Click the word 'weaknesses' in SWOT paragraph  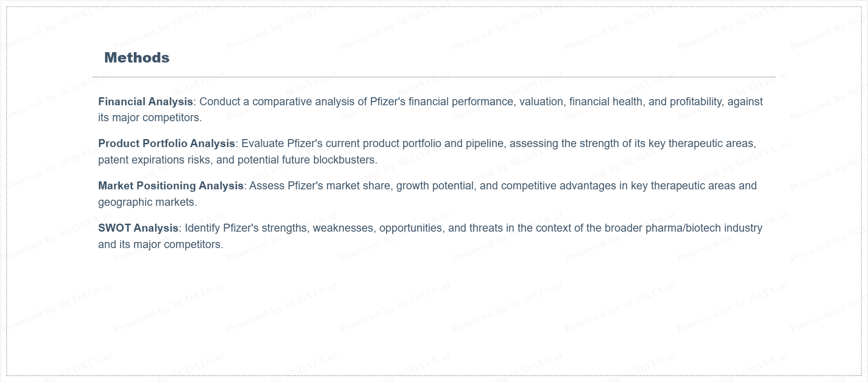(x=343, y=228)
